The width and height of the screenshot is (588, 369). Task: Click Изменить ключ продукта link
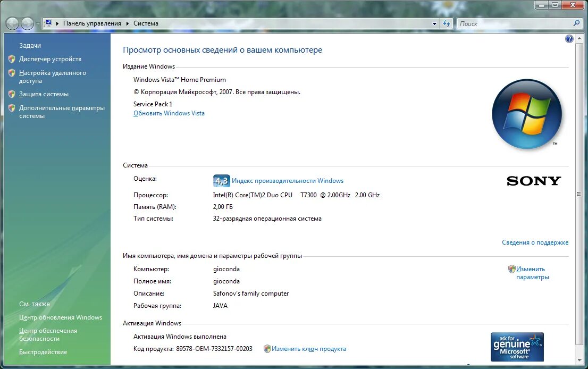tap(309, 349)
